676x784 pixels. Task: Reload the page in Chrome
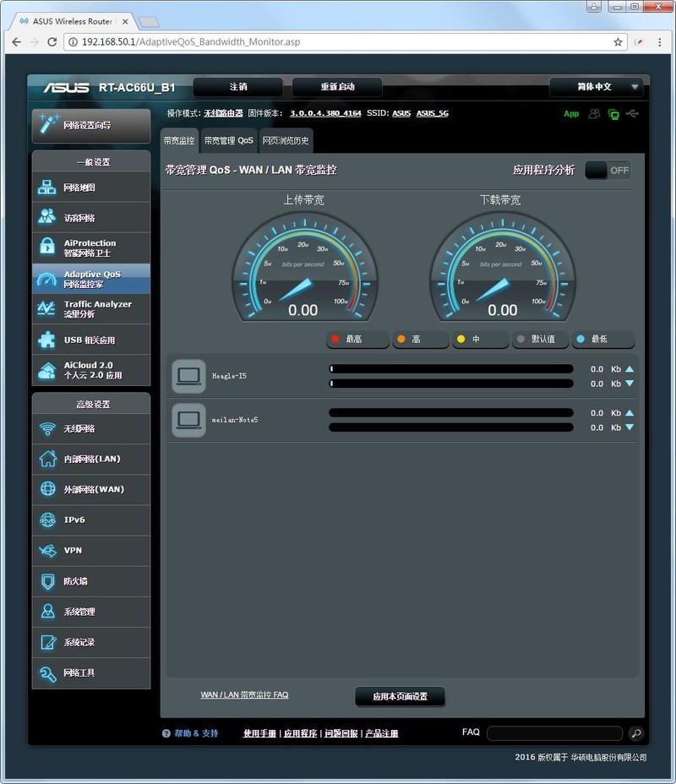point(52,42)
